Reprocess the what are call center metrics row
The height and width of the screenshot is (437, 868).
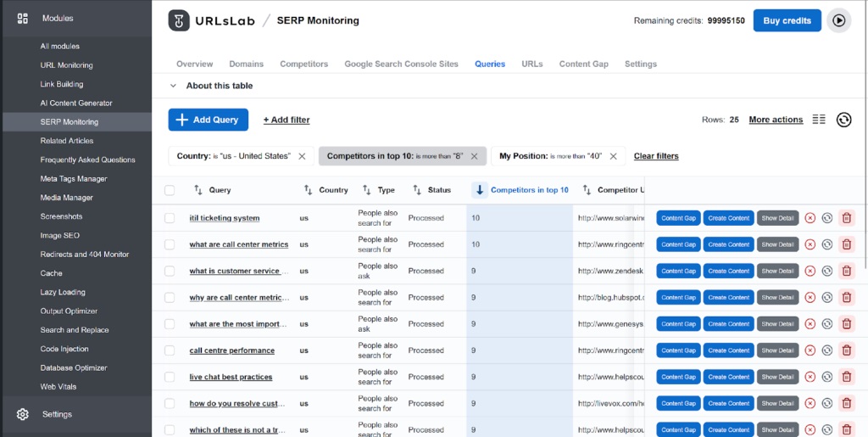point(827,244)
